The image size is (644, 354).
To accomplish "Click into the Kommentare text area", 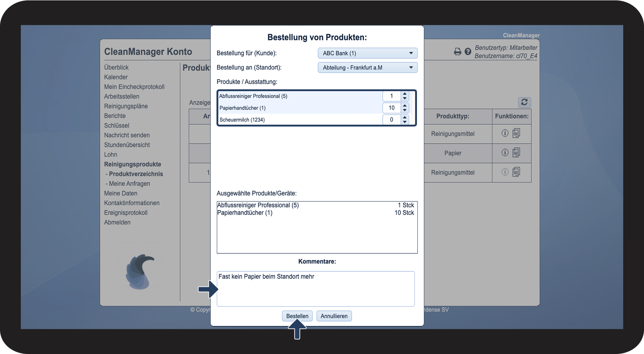I will pos(316,289).
